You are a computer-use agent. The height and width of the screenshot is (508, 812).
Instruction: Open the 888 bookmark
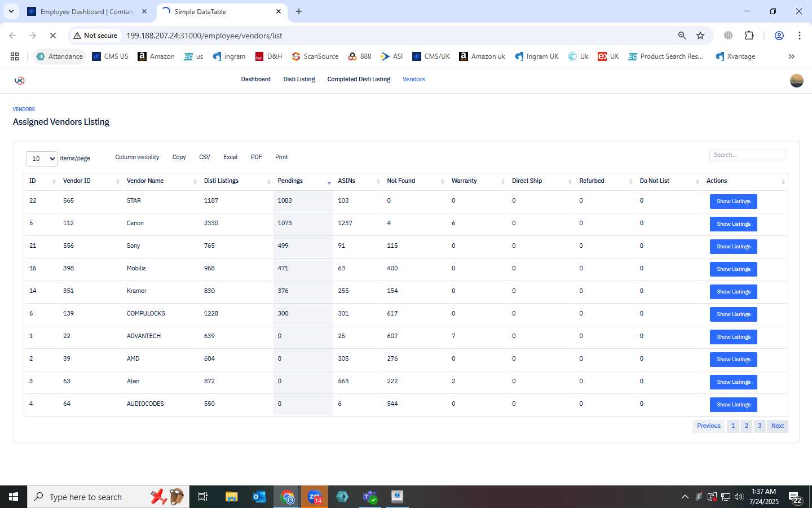(360, 56)
